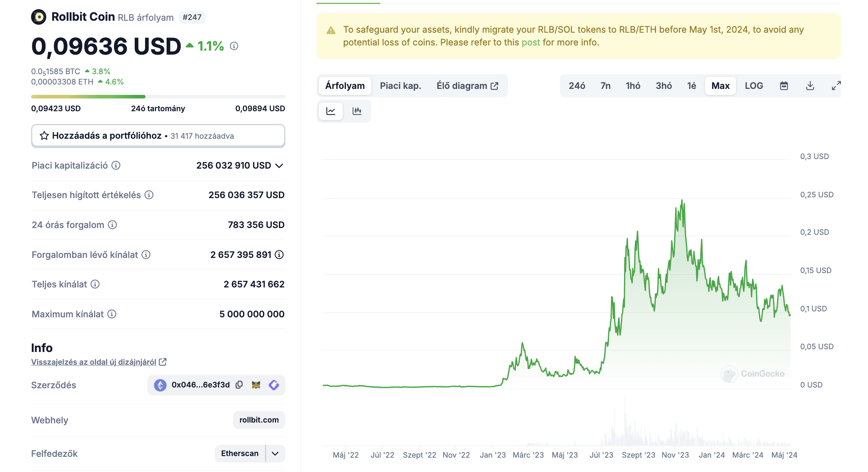Screen dimensions: 868x472
Task: Open the price change info icon
Action: [x=234, y=46]
